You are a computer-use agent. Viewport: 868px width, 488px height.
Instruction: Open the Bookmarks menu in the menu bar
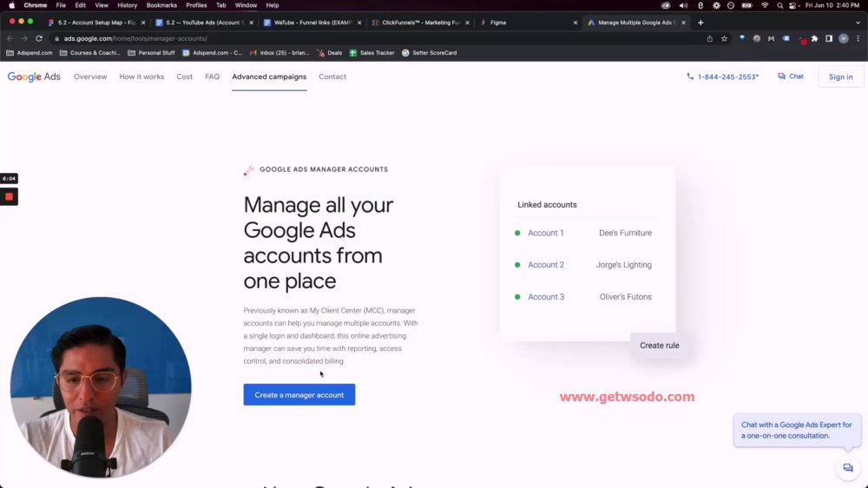[x=161, y=5]
